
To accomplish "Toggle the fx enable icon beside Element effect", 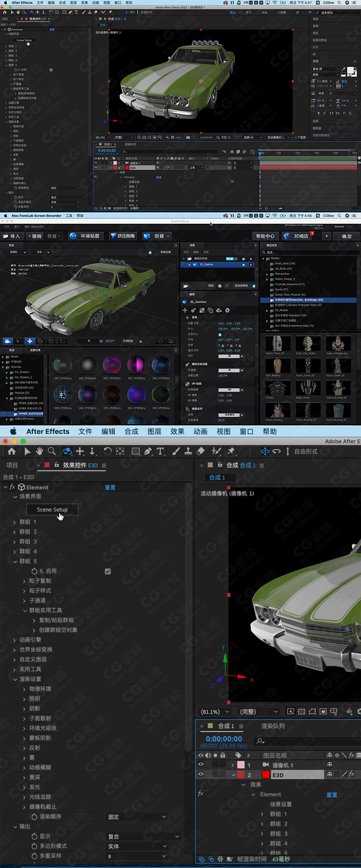I will (x=13, y=487).
